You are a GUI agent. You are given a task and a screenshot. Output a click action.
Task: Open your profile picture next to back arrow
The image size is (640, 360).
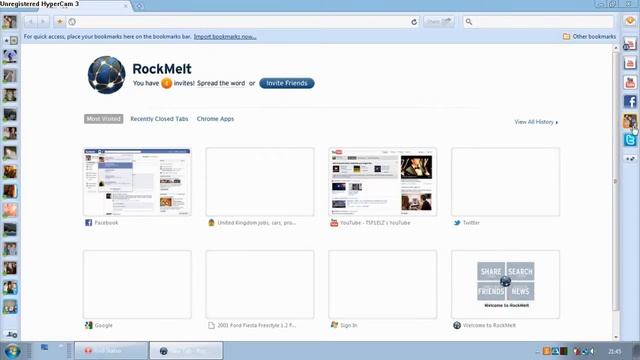click(x=10, y=22)
